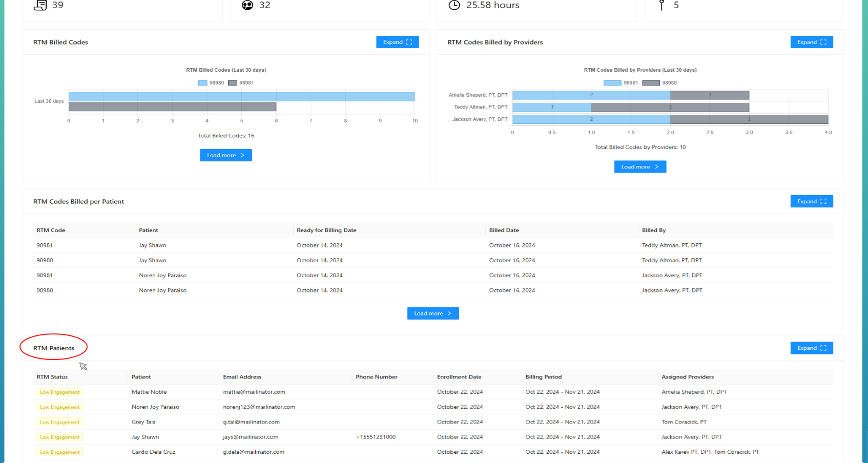Toggle 98980 legend in RTM Billed Codes chart
The image size is (868, 463).
tap(211, 83)
